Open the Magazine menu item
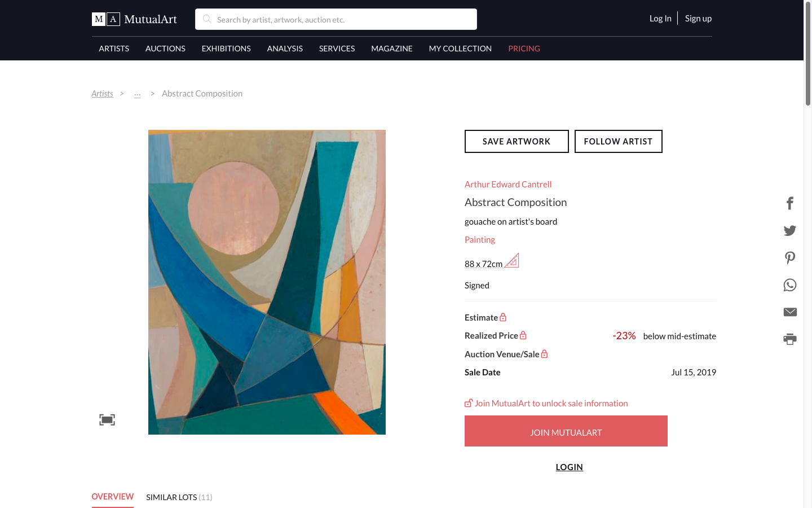 392,49
